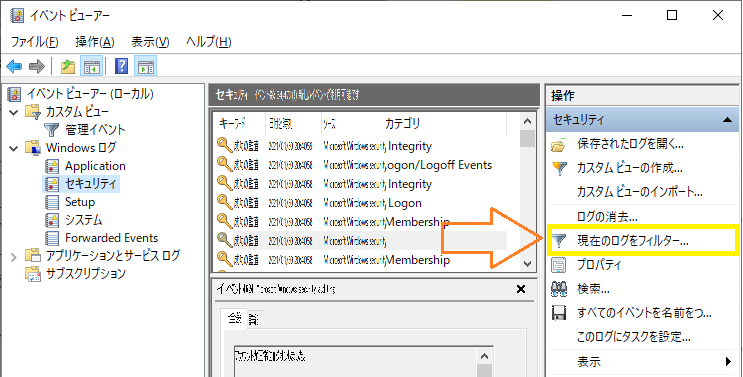743x377 pixels.
Task: Click ログの消去... action
Action: coord(607,217)
